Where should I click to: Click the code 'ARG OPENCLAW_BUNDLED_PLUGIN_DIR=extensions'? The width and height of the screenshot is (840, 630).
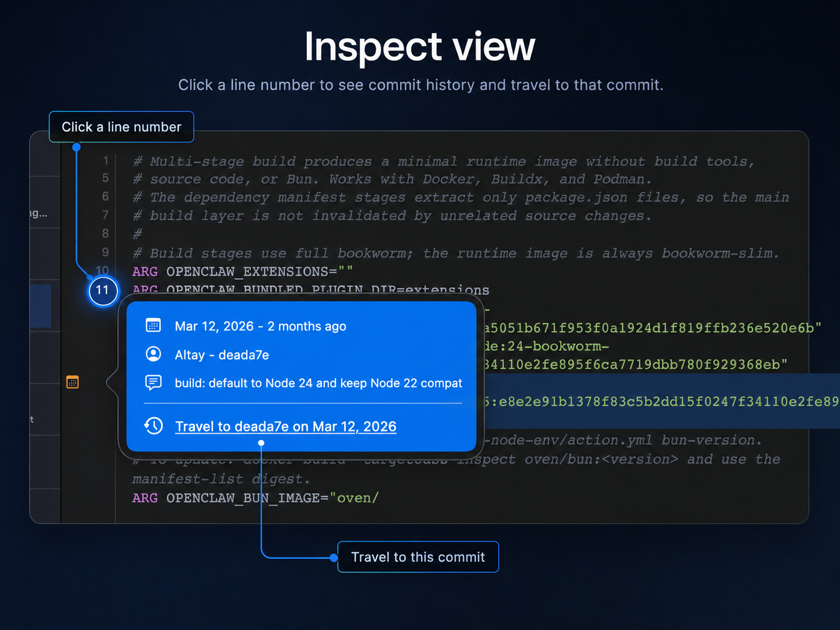point(310,289)
